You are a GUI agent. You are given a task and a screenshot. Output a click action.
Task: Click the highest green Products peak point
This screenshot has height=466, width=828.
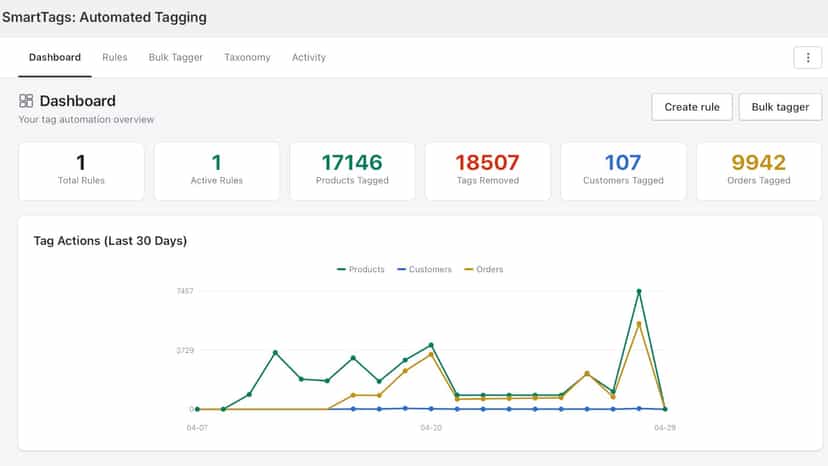(x=639, y=292)
